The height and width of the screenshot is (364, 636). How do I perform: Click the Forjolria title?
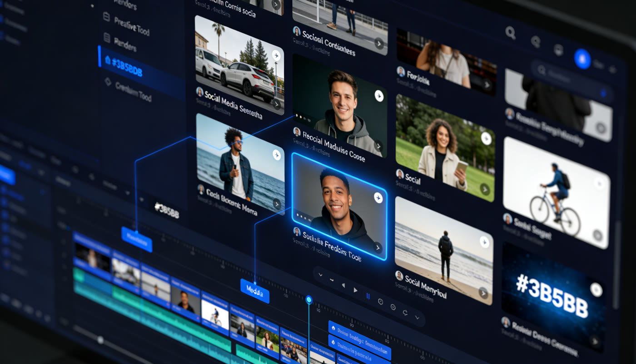[x=418, y=78]
